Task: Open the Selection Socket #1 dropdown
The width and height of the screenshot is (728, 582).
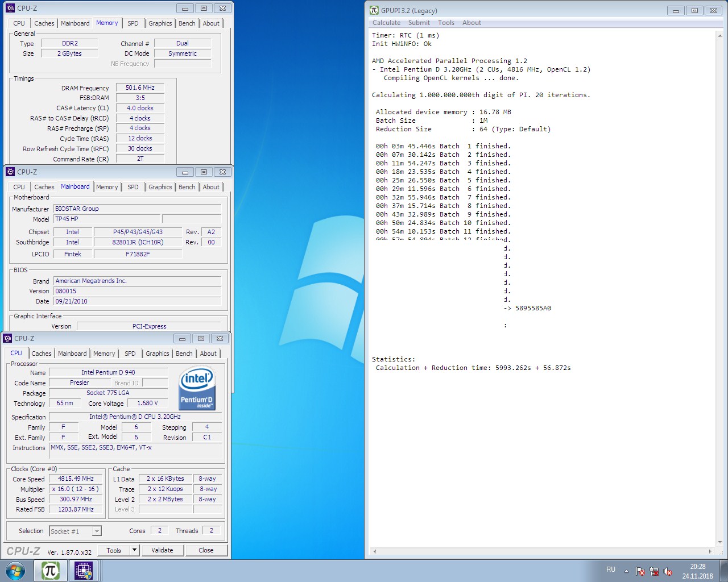Action: coord(97,531)
